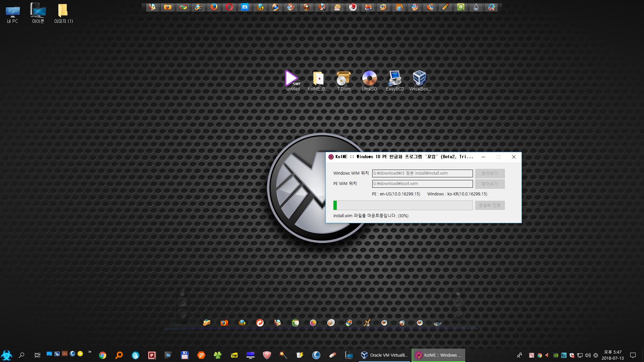Image resolution: width=644 pixels, height=362 pixels.
Task: Click the KolME progress bar
Action: tap(403, 205)
